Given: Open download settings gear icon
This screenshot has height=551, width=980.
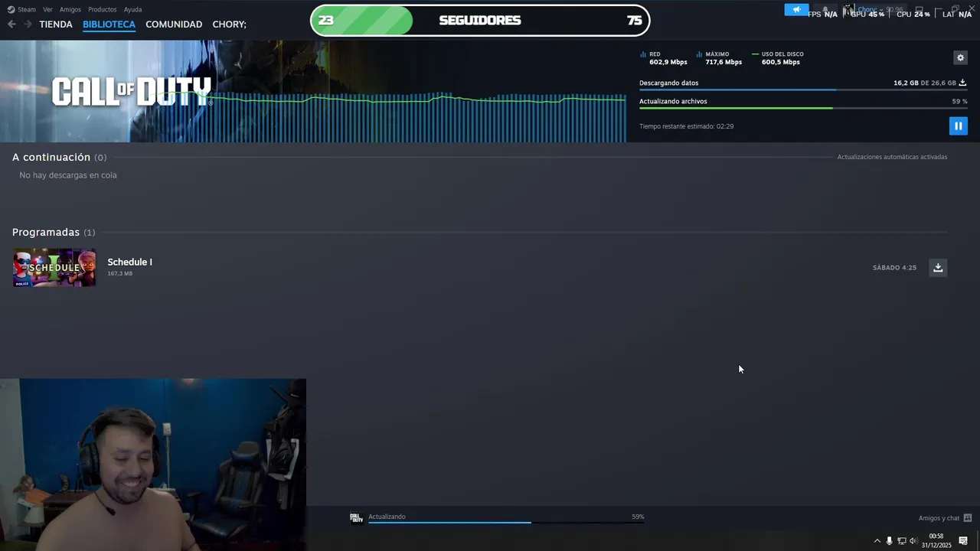Looking at the screenshot, I should click(960, 57).
